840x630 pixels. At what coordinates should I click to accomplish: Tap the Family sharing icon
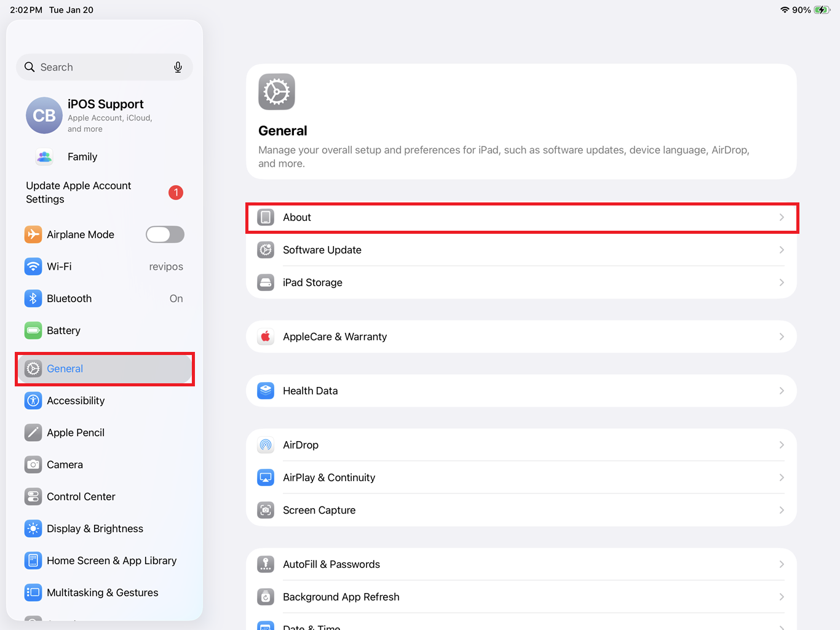pos(44,157)
